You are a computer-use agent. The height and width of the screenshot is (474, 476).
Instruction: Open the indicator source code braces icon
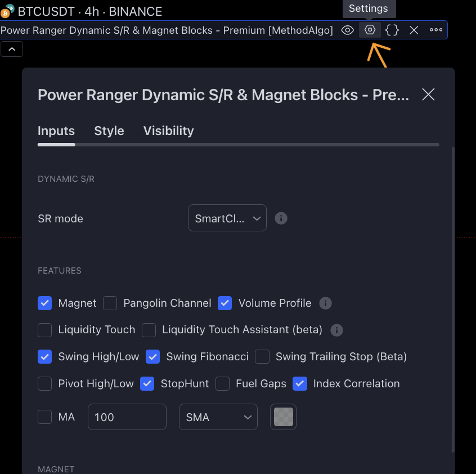coord(392,30)
